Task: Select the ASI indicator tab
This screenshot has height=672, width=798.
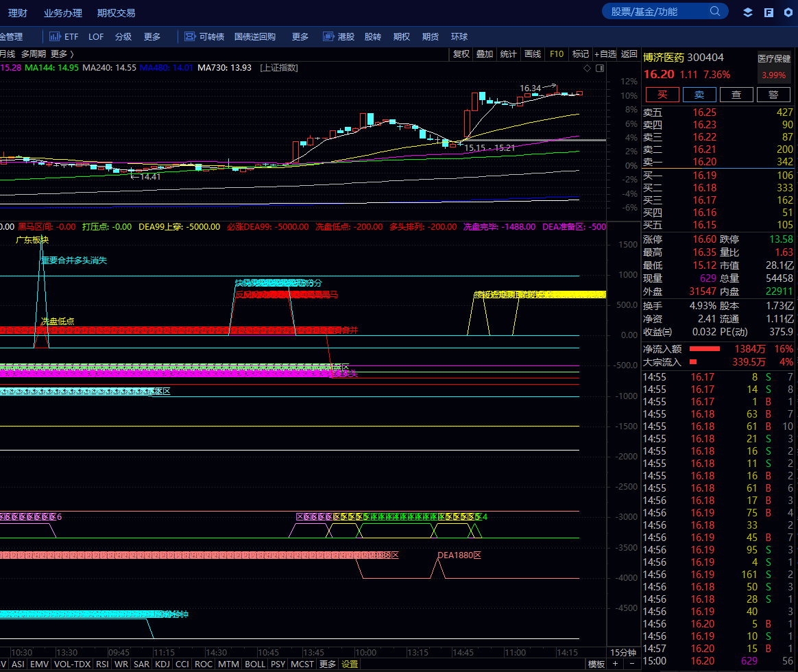Action: click(18, 664)
